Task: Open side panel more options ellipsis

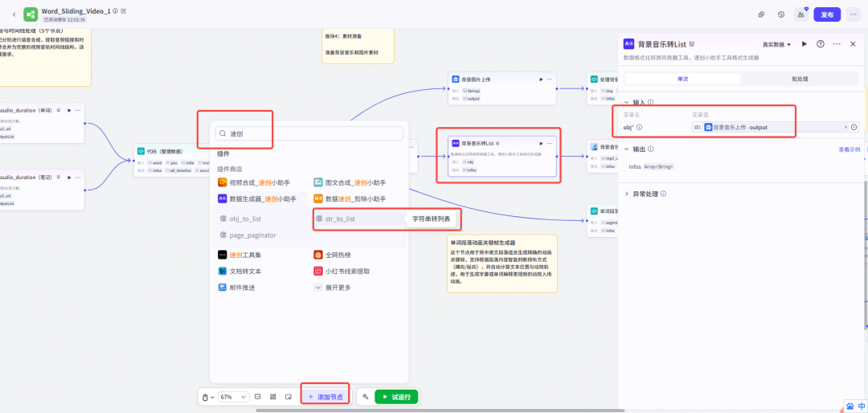Action: point(837,43)
